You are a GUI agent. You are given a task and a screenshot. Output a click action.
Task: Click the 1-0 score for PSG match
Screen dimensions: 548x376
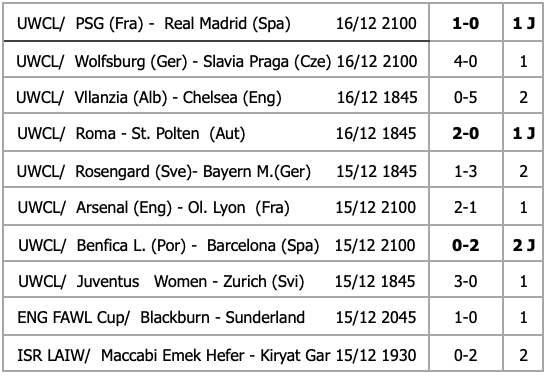[466, 24]
